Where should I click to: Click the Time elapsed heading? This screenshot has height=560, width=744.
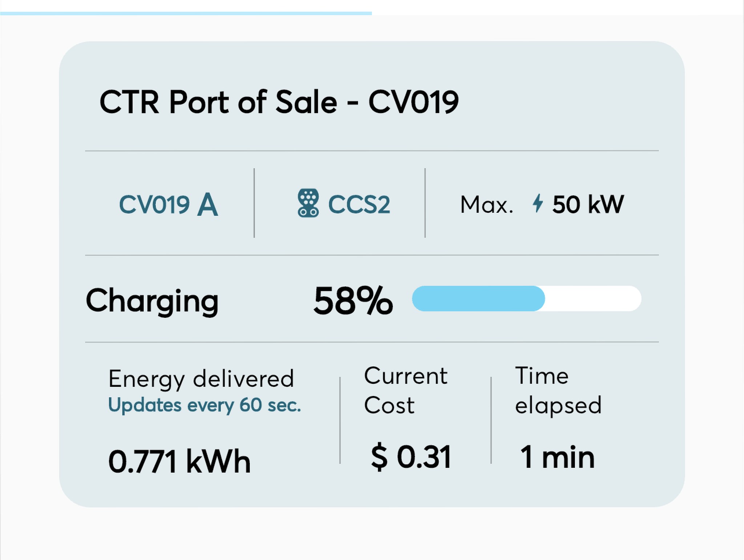click(x=558, y=390)
